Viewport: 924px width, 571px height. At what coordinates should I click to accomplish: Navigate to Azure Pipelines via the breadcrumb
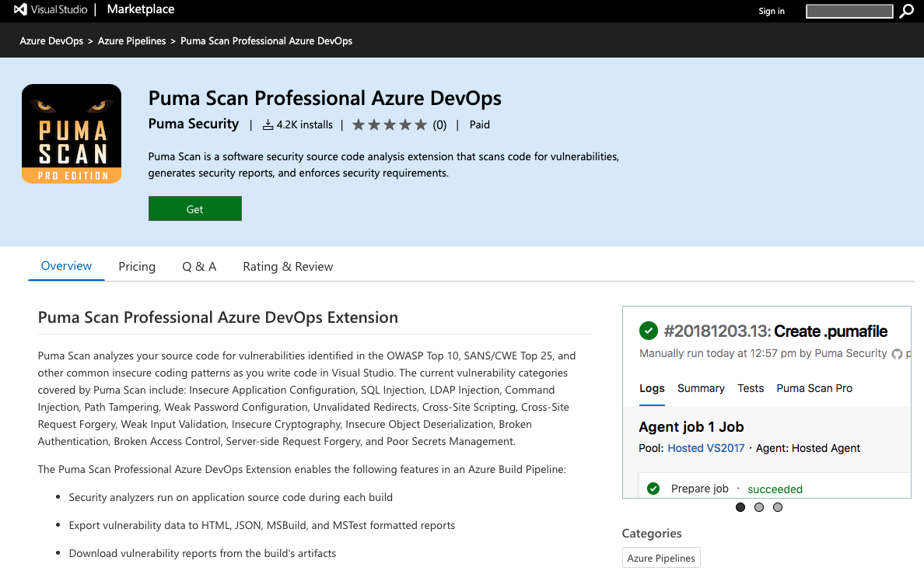131,40
